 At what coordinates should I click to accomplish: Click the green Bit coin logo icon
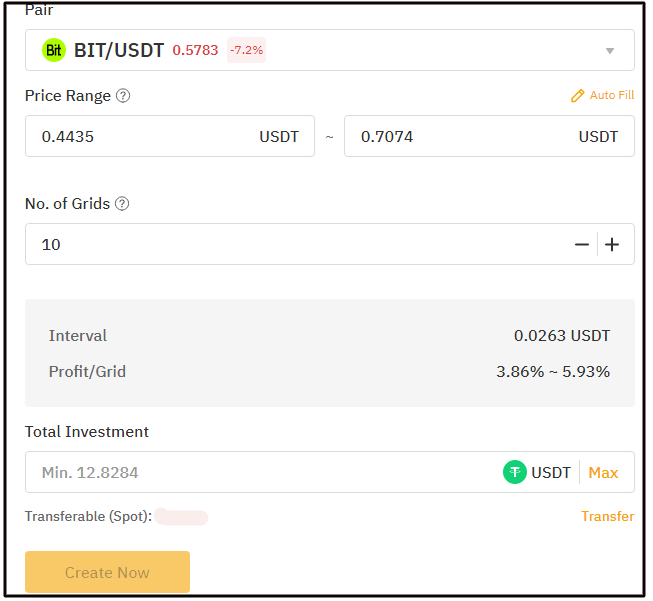[54, 50]
